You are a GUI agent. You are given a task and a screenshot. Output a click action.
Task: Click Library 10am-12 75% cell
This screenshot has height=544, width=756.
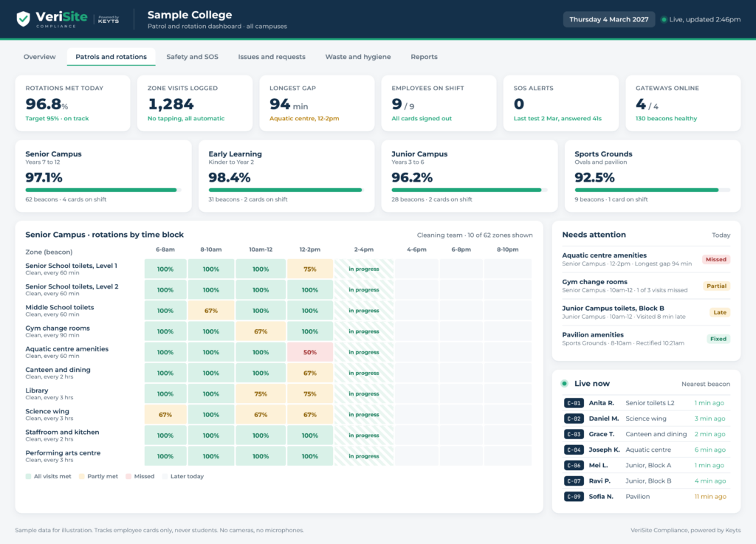(x=261, y=393)
